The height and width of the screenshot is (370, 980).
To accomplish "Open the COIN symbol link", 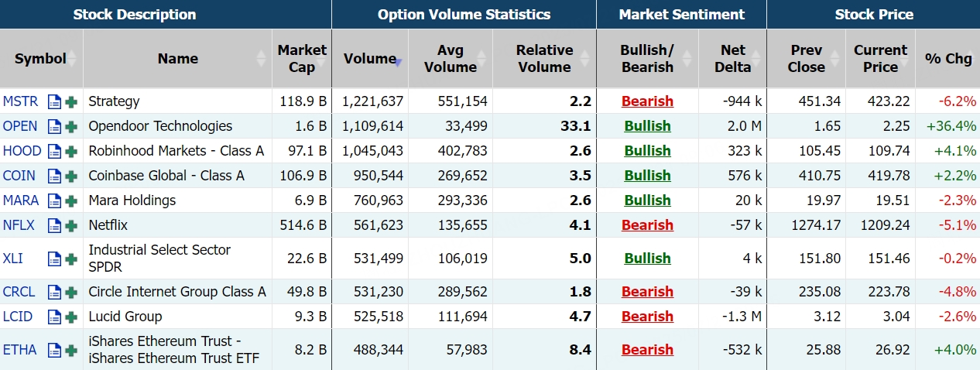I will coord(19,176).
